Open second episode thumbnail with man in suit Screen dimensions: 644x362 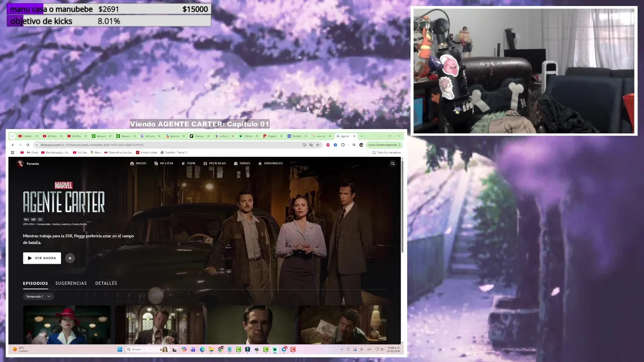[158, 324]
